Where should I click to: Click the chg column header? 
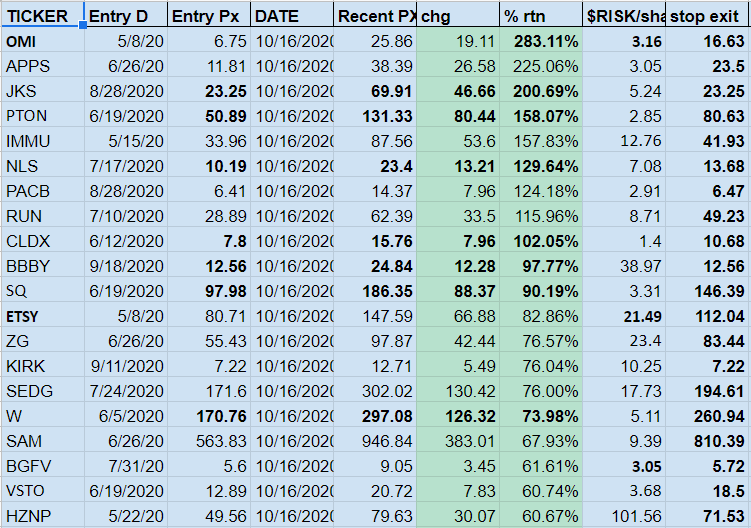pyautogui.click(x=458, y=14)
